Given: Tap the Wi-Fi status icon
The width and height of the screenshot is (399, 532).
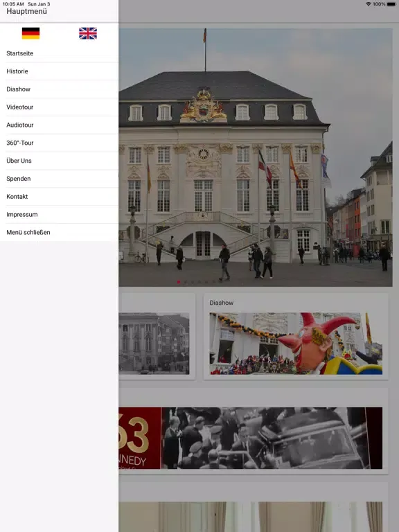Looking at the screenshot, I should point(369,4).
